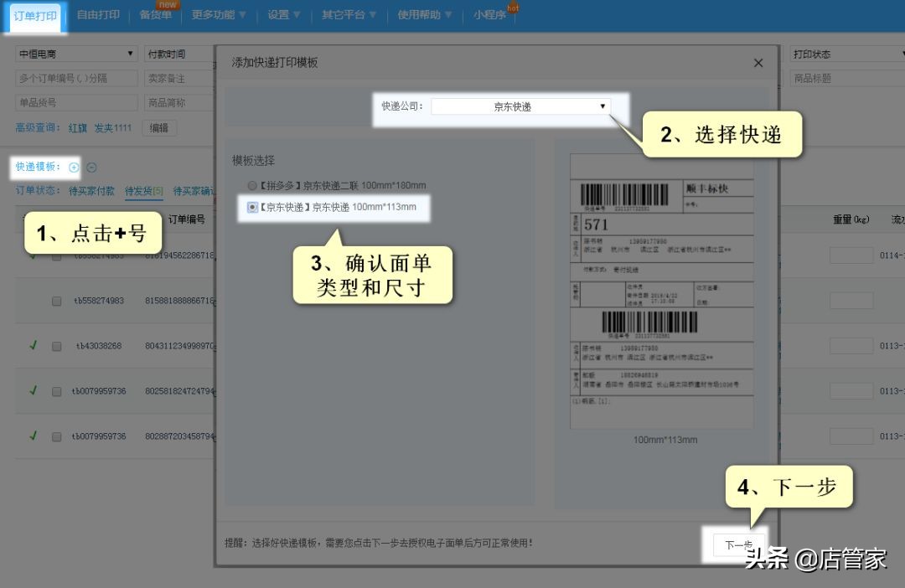905x588 pixels.
Task: Open the 打印状态 dropdown
Action: (x=846, y=53)
